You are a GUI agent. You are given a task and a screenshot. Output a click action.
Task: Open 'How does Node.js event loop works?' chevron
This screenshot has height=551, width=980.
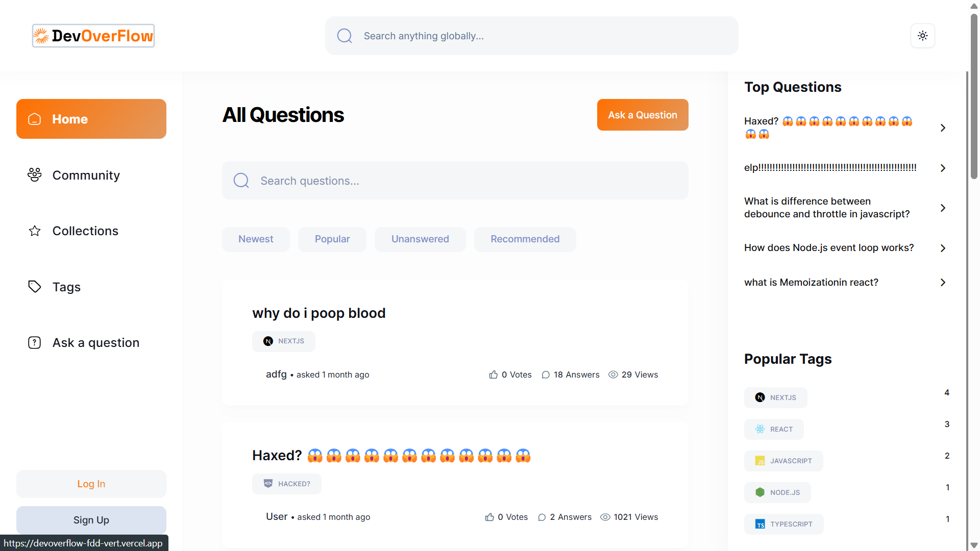pyautogui.click(x=943, y=248)
